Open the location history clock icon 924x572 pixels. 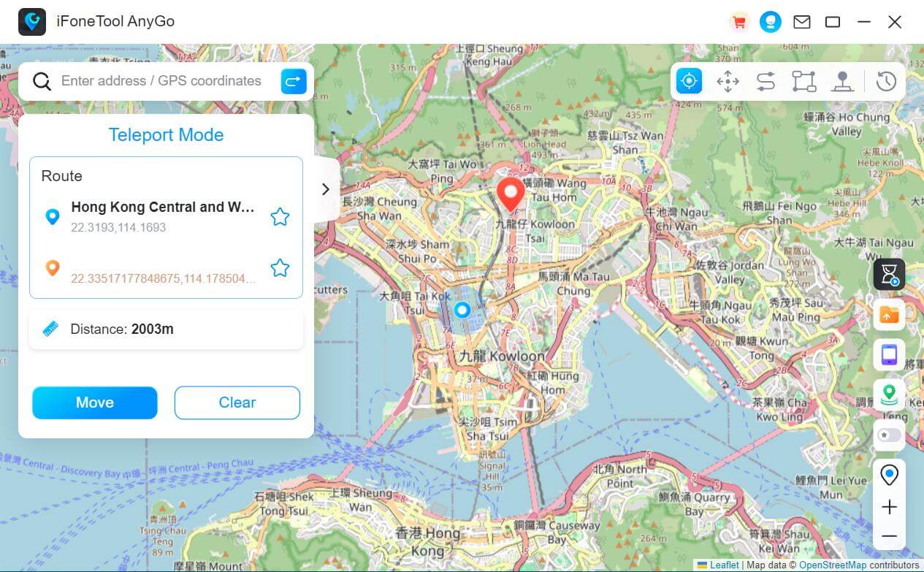point(886,81)
